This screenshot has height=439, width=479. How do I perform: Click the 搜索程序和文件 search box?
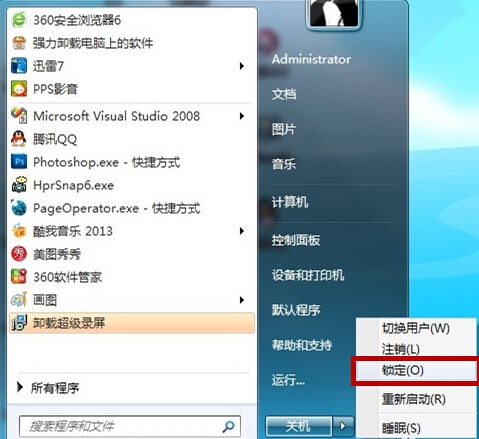pyautogui.click(x=130, y=426)
